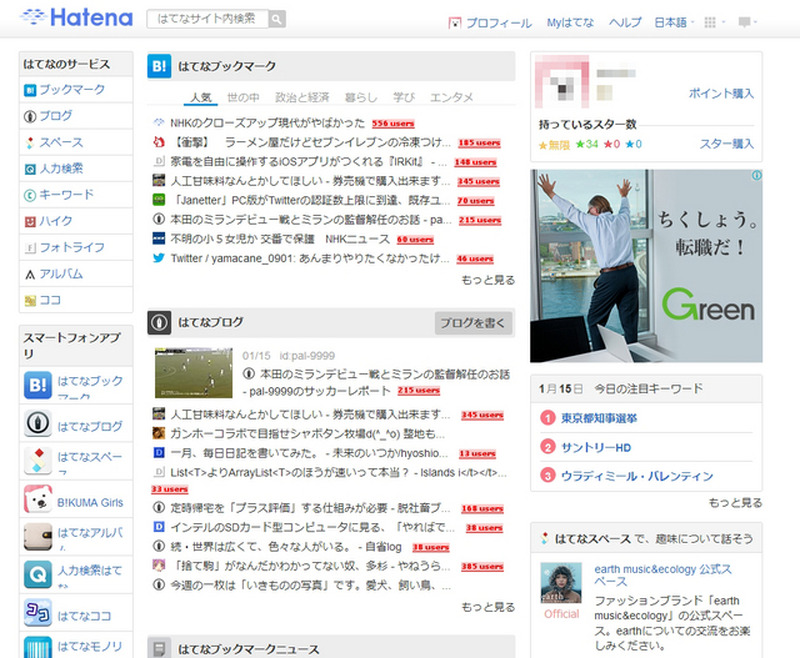Select the エンタメ bookmark tab
800x658 pixels.
pyautogui.click(x=451, y=98)
